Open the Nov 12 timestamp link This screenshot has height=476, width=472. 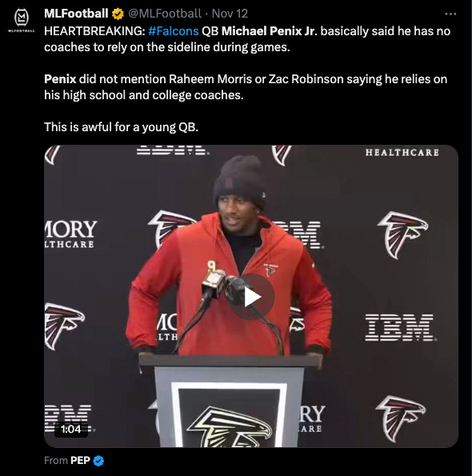(230, 14)
